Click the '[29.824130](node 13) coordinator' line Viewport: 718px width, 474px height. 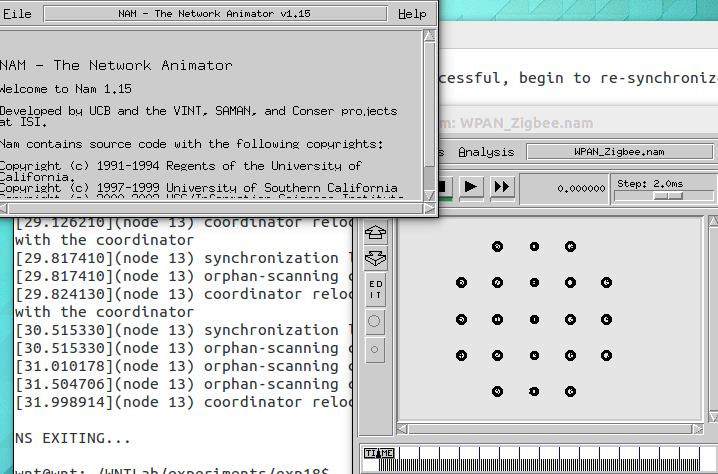[x=183, y=294]
